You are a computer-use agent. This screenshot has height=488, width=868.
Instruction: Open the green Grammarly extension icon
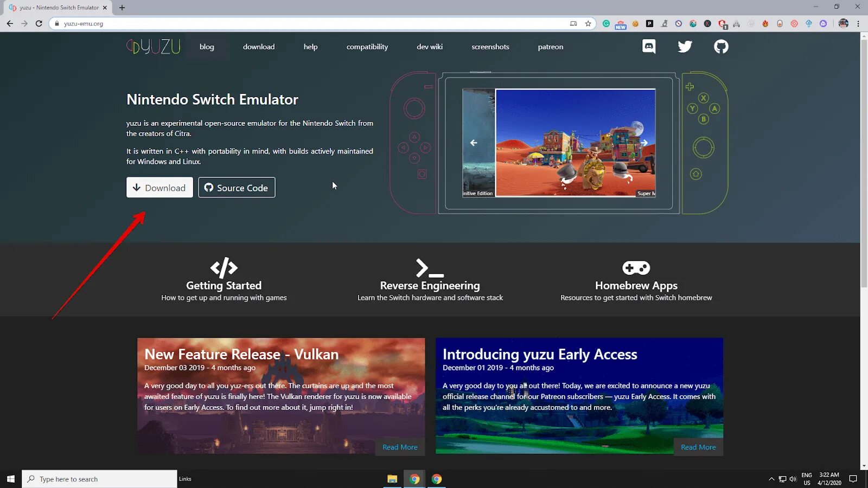click(606, 23)
